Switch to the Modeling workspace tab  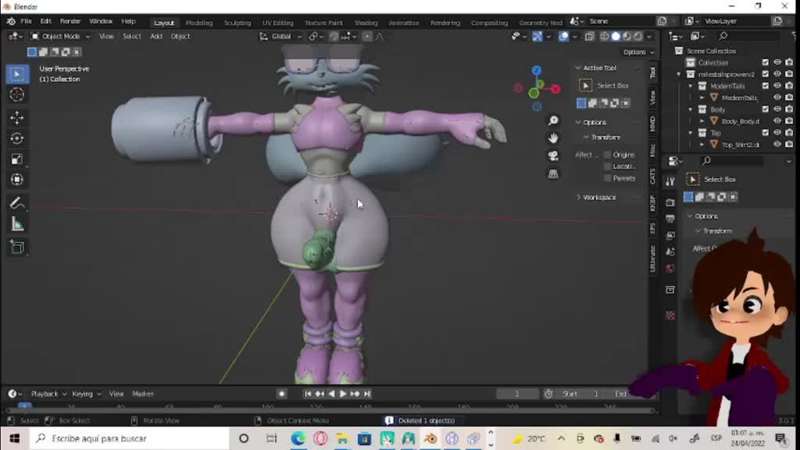click(x=199, y=23)
